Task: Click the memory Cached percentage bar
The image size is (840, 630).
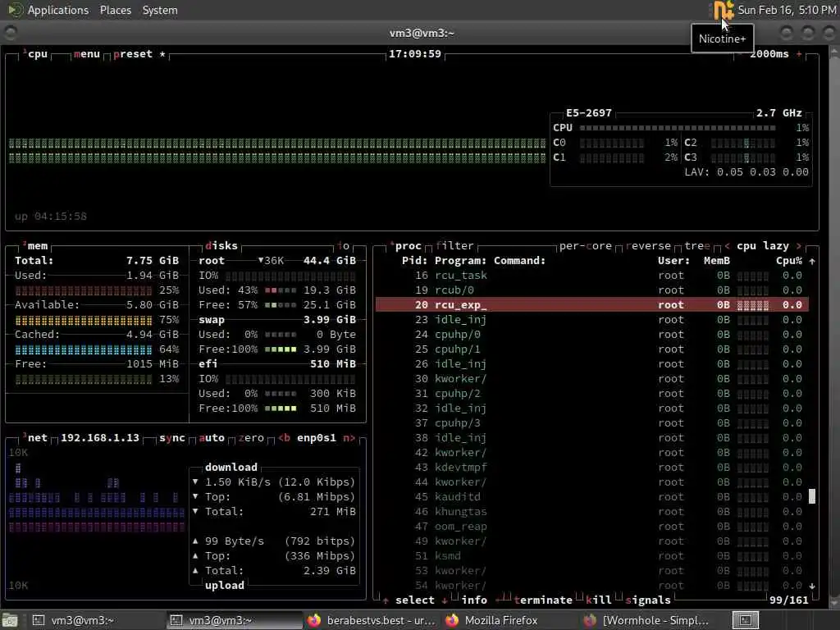Action: pos(84,349)
